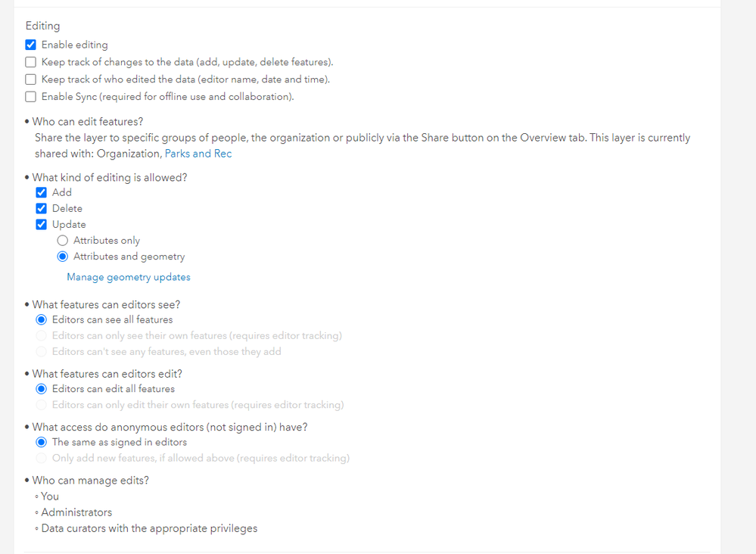Open Manage geometry updates link
Image resolution: width=756 pixels, height=554 pixels.
click(x=129, y=277)
